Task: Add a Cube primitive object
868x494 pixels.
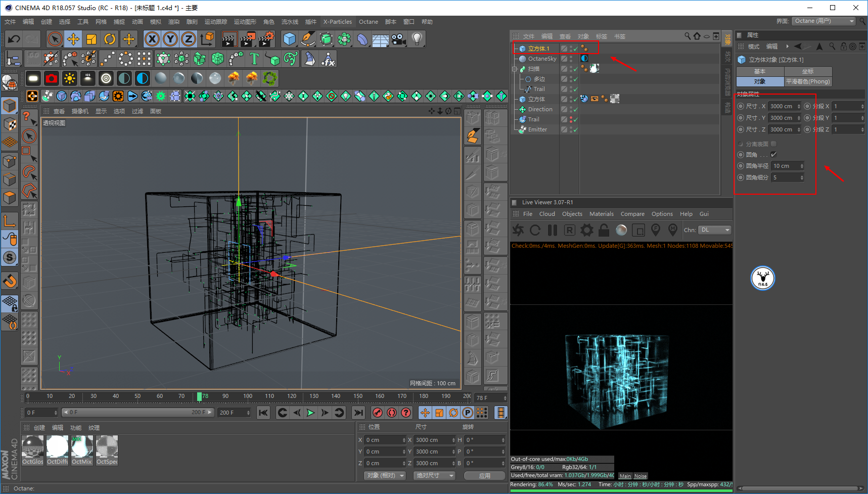Action: tap(290, 39)
